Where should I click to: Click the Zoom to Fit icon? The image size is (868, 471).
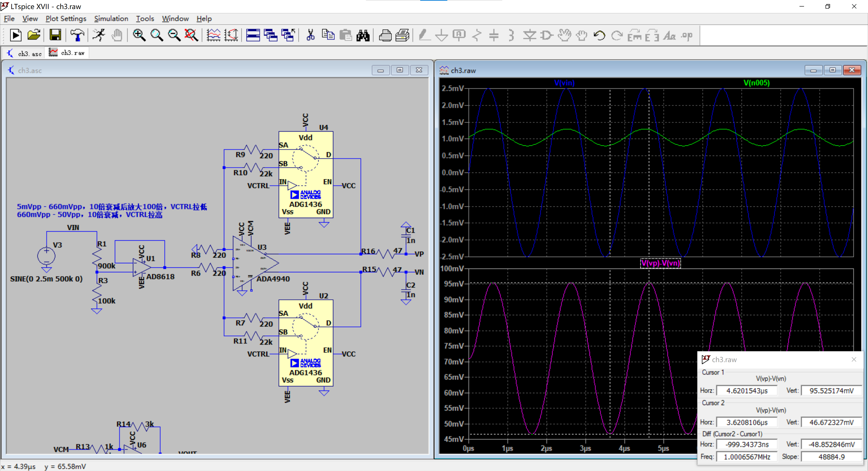pyautogui.click(x=191, y=35)
